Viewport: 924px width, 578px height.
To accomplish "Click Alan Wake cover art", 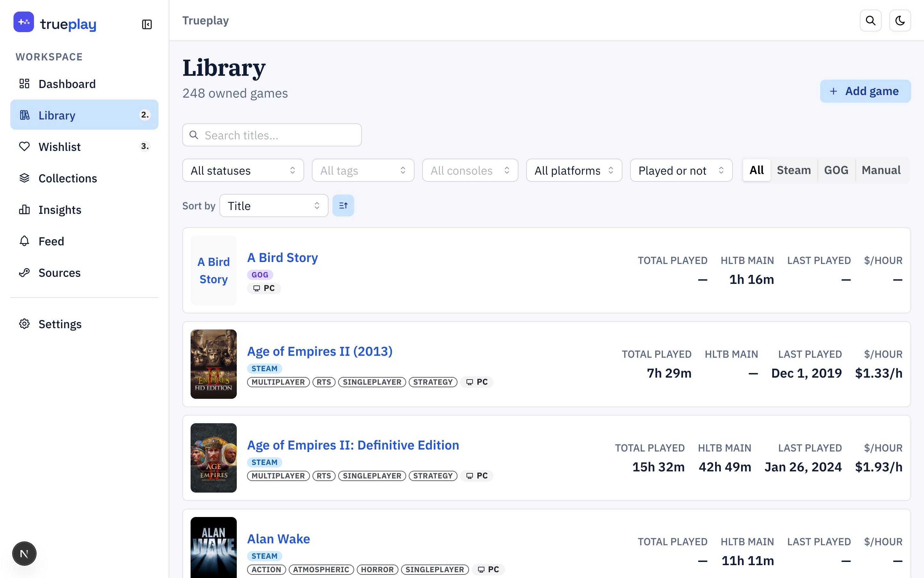I will point(213,547).
